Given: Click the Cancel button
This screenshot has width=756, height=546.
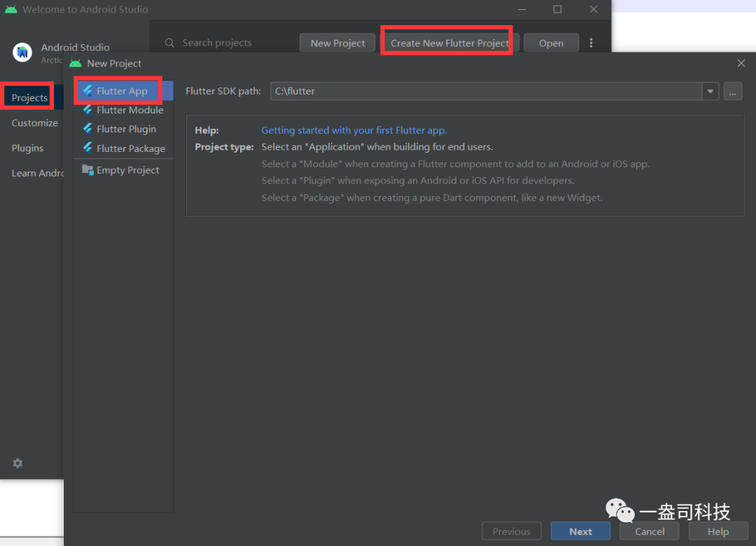Looking at the screenshot, I should click(x=650, y=531).
